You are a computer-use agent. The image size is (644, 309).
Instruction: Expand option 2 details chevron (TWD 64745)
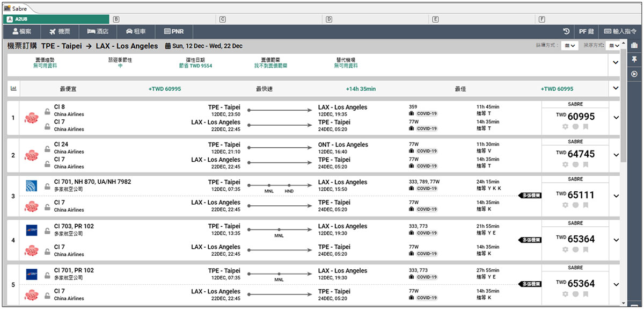coord(616,155)
